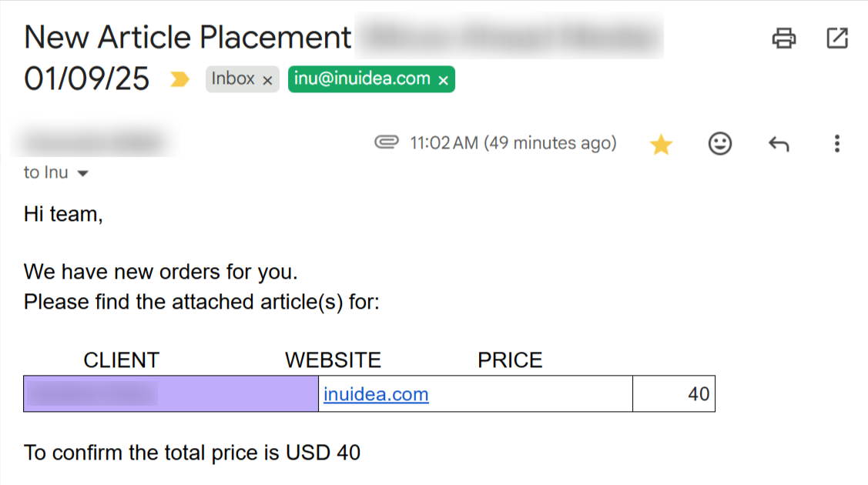
Task: Click the price cell showing 40
Action: tap(674, 394)
